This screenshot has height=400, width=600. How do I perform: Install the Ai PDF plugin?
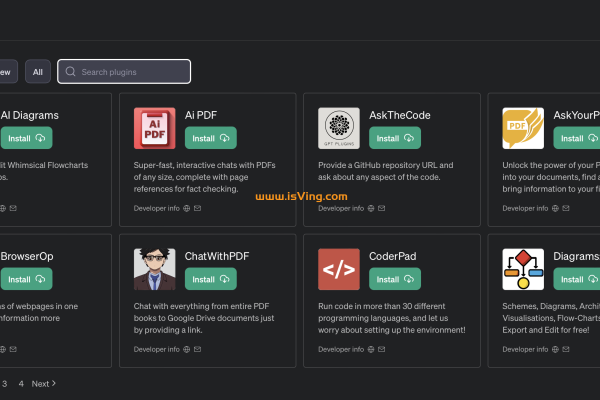pyautogui.click(x=211, y=138)
